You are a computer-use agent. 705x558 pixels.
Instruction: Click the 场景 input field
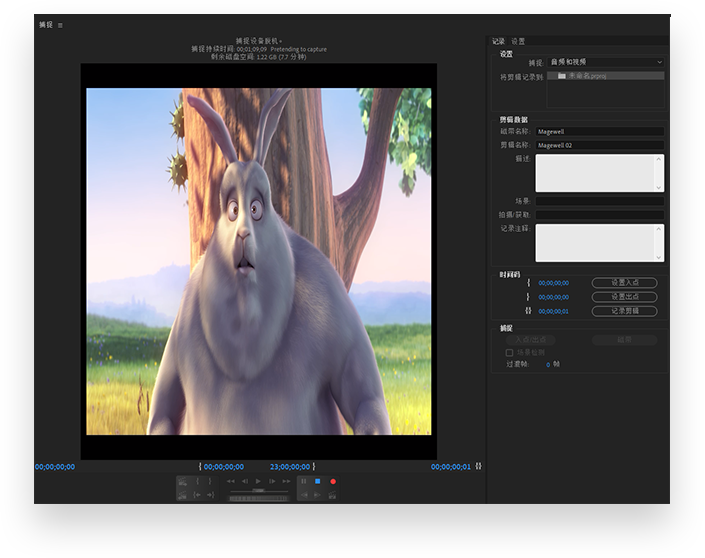(x=599, y=201)
